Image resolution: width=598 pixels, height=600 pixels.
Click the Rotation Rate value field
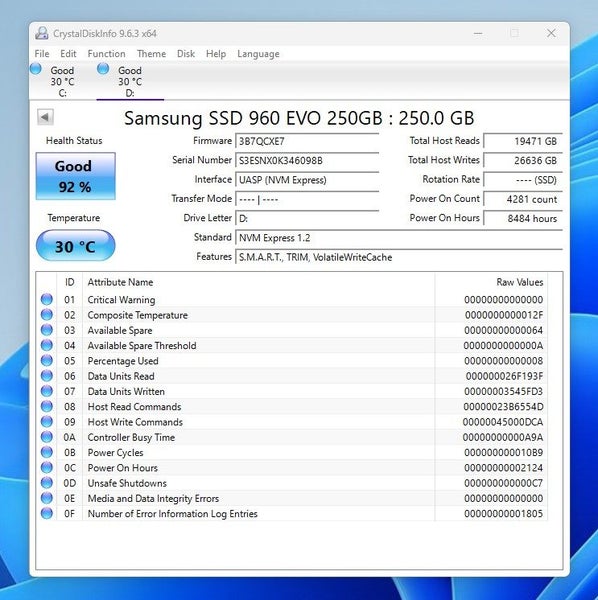pos(523,180)
